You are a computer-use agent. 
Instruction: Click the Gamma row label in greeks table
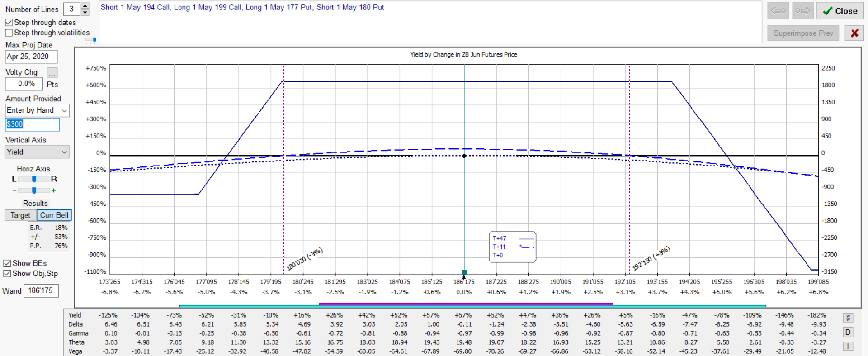78,333
